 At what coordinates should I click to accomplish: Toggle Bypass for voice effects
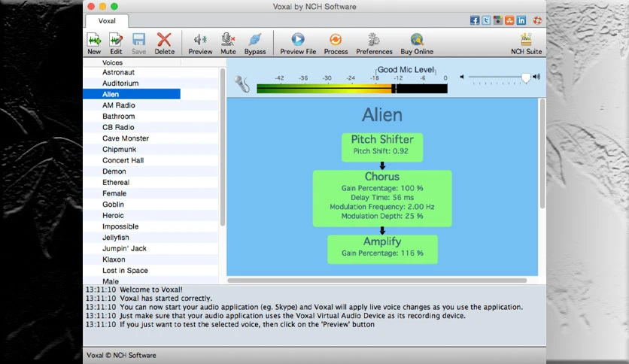coord(255,44)
